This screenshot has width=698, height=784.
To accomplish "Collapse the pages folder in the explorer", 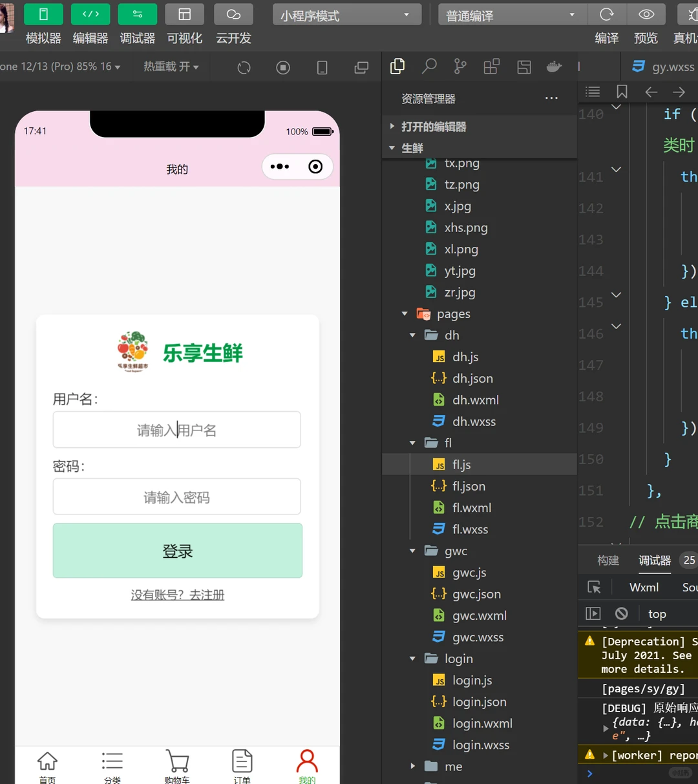I will 405,313.
